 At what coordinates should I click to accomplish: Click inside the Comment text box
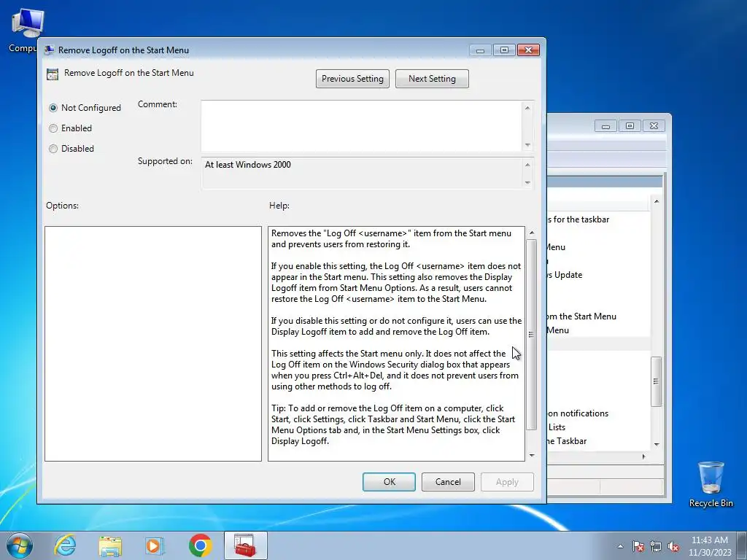[361, 126]
